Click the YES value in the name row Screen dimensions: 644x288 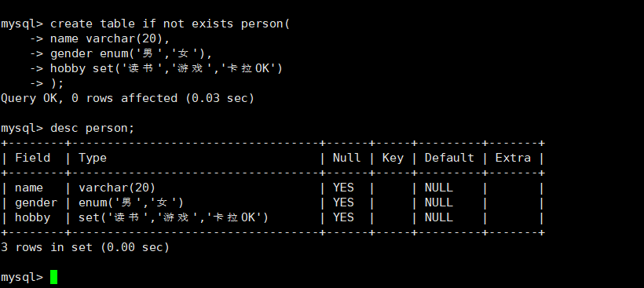(343, 188)
